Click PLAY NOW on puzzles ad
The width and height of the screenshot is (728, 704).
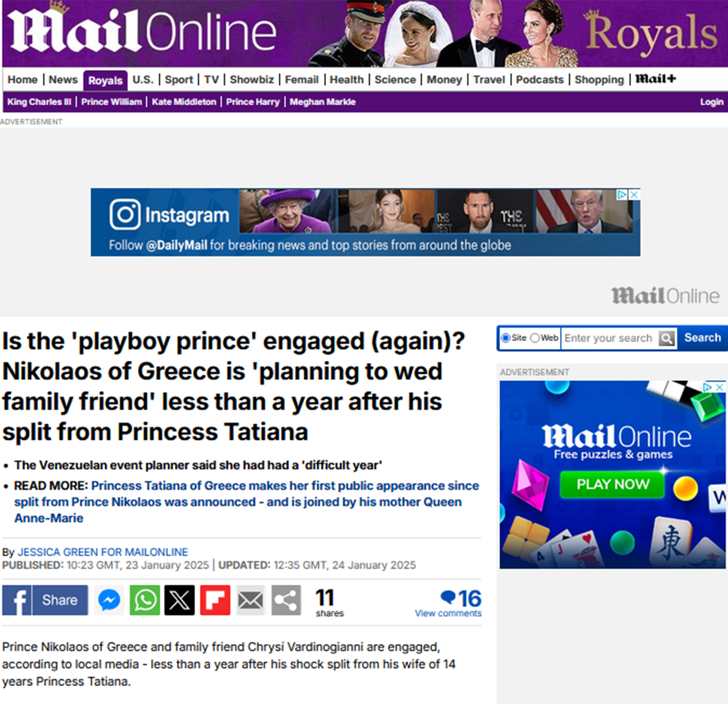pyautogui.click(x=612, y=484)
